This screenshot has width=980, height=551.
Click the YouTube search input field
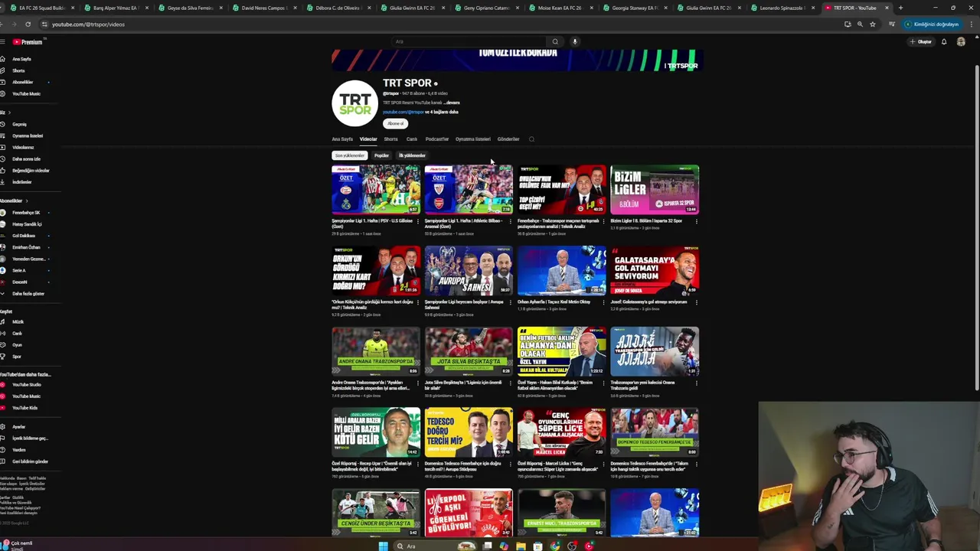(x=469, y=41)
